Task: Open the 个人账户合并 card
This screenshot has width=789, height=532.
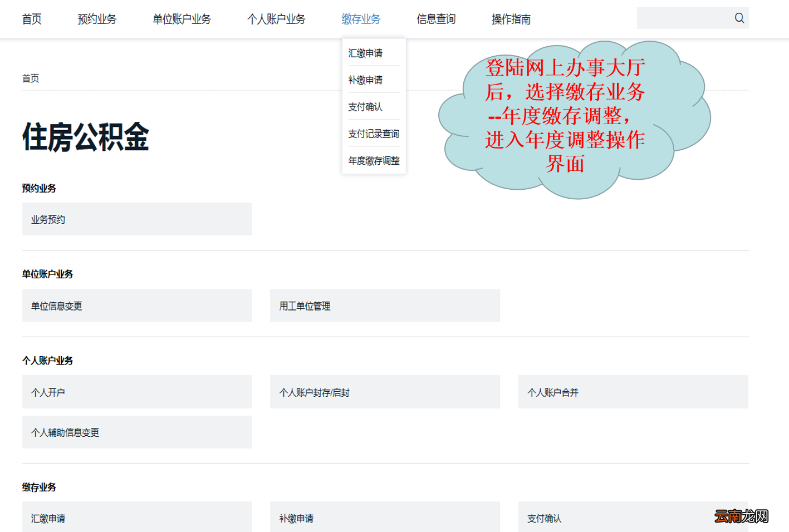Action: tap(633, 392)
